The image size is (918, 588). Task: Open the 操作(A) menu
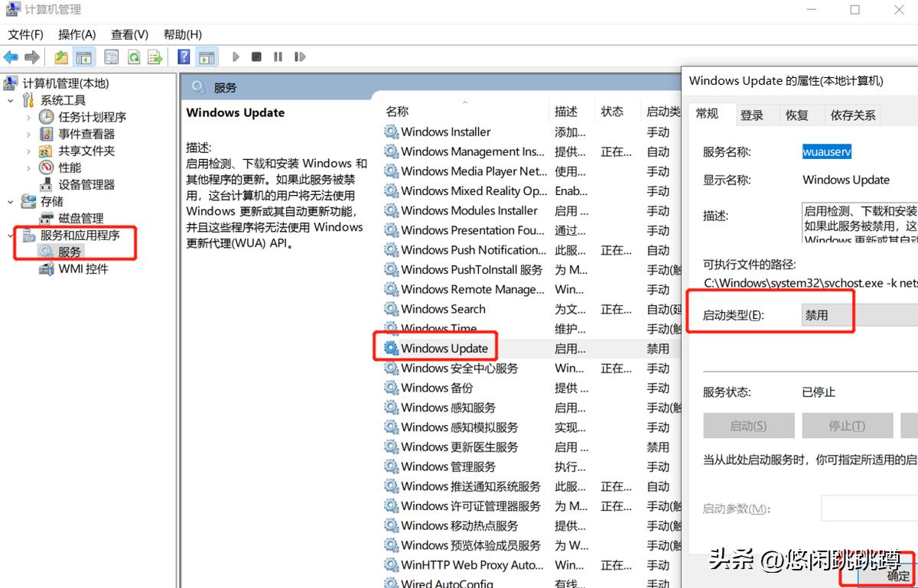pyautogui.click(x=76, y=34)
